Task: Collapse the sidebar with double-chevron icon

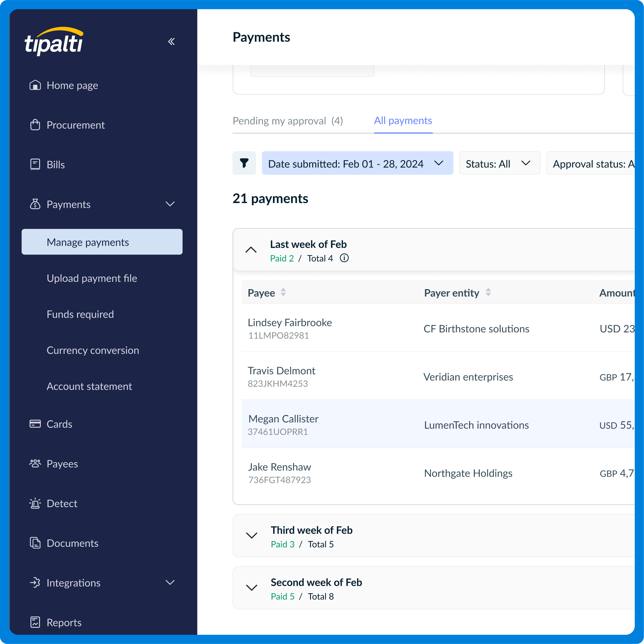Action: pos(171,41)
